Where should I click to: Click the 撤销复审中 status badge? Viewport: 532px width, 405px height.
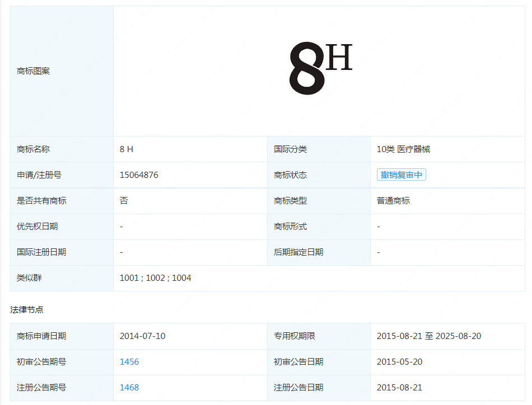point(402,175)
